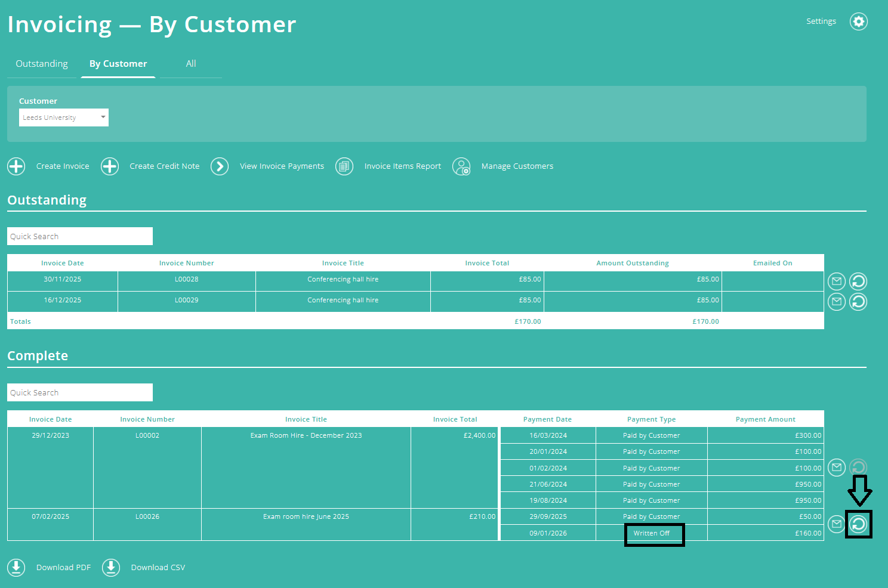
Task: Click the highlighted undo icon for invoice L00026
Action: point(859,524)
